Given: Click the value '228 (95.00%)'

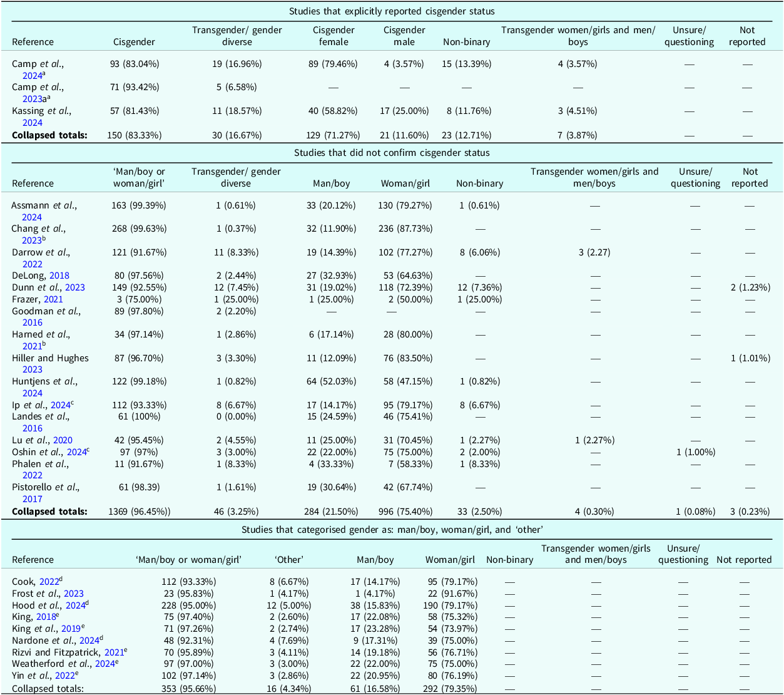Looking at the screenshot, I should pyautogui.click(x=188, y=605).
